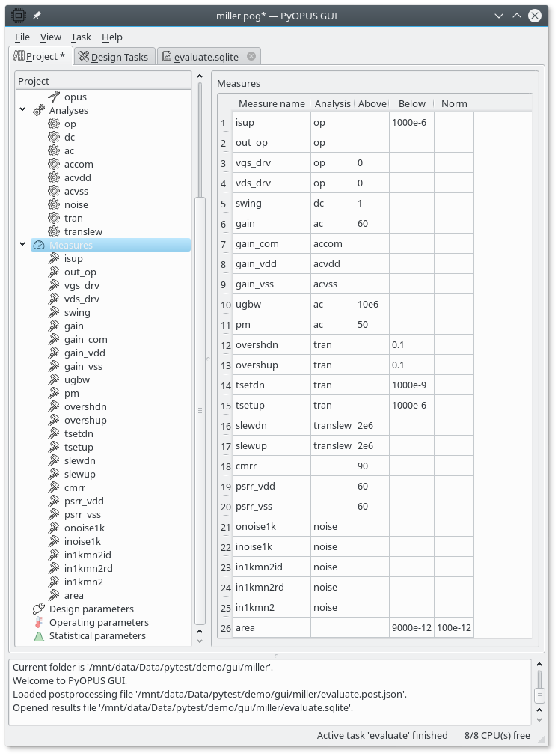Switch to the Design Tasks tab
Image resolution: width=558 pixels, height=756 pixels.
(114, 57)
